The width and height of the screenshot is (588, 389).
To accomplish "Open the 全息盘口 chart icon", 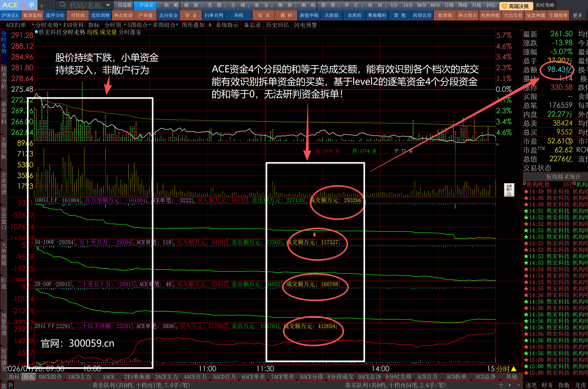I will 509,190.
